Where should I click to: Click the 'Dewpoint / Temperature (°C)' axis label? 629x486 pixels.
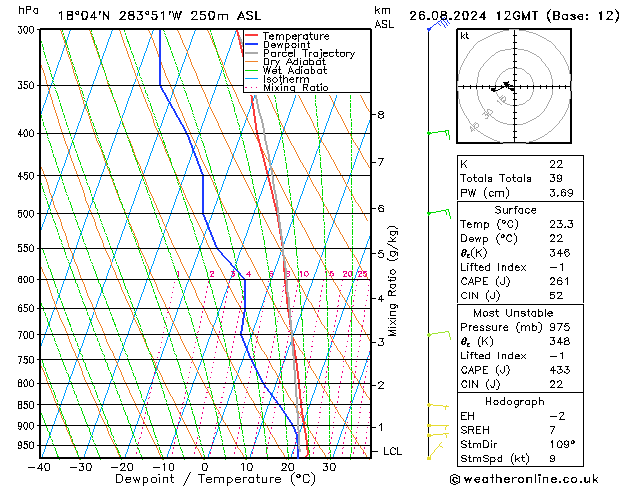(x=204, y=479)
